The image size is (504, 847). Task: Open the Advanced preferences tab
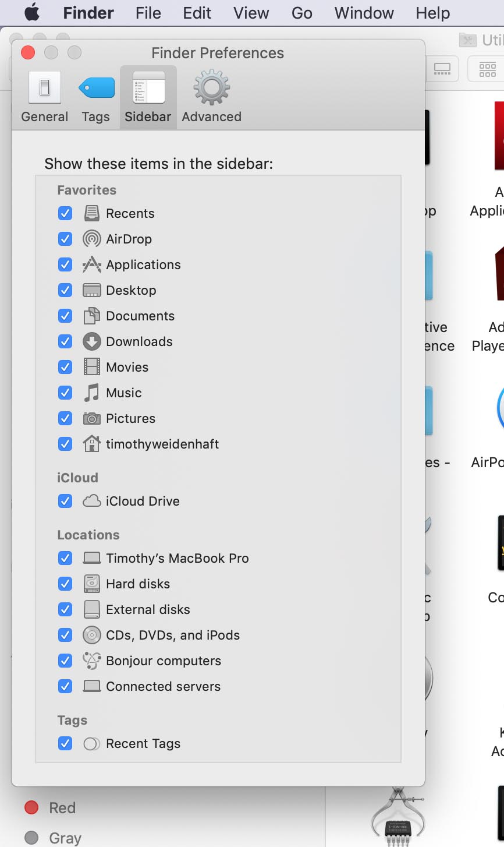click(211, 97)
